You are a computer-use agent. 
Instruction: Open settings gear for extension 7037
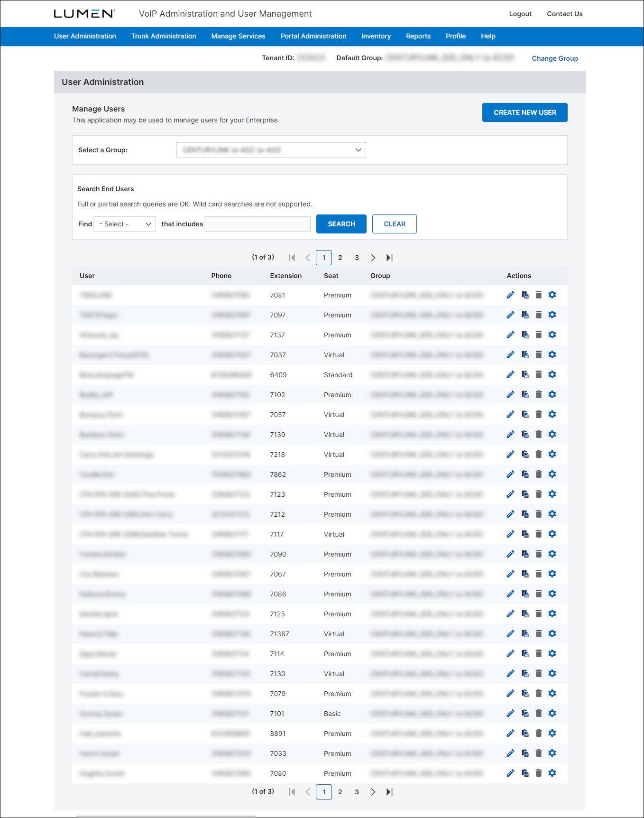552,355
